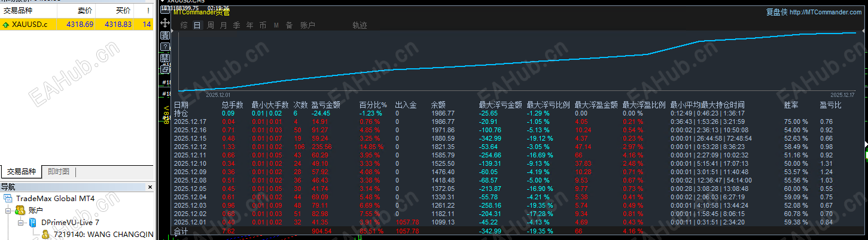868x240 pixels.
Task: Collapse the 账户 tree node
Action: (x=8, y=210)
